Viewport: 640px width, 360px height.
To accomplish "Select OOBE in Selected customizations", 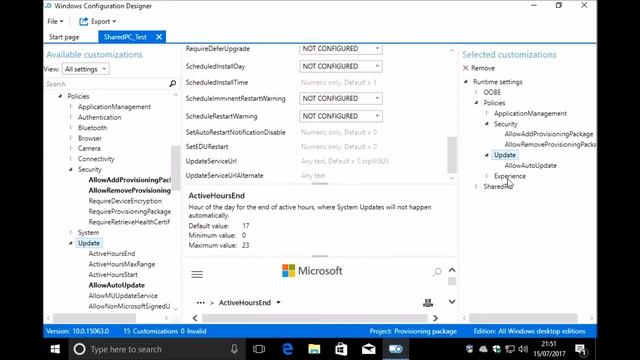I will (x=492, y=92).
